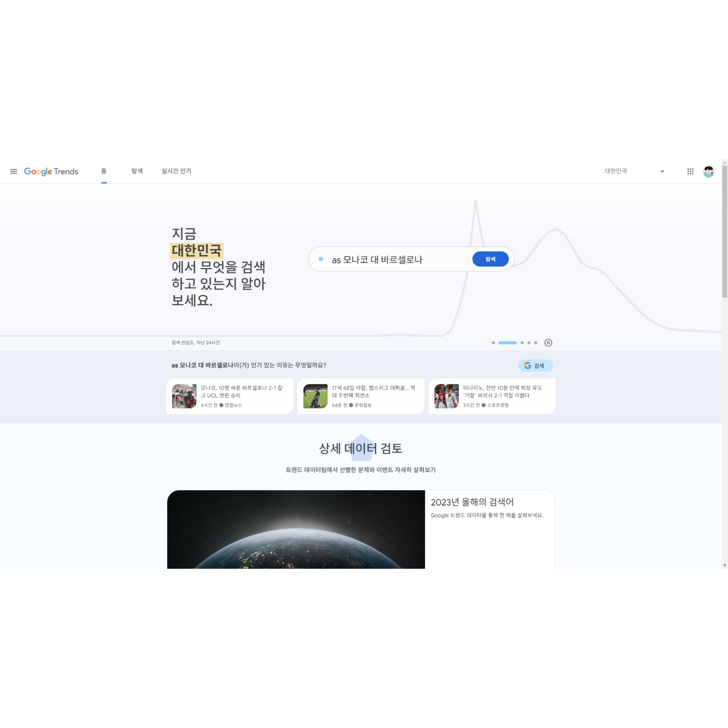Open the 문화일보 야말 article thumbnail
Viewport: 728px width, 728px height.
coord(315,396)
